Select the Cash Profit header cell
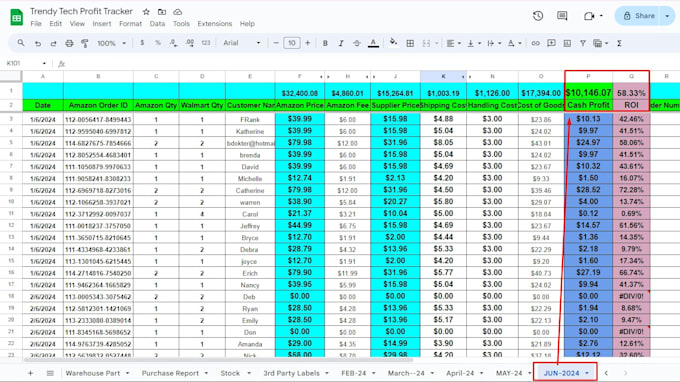This screenshot has height=382, width=680. click(588, 105)
